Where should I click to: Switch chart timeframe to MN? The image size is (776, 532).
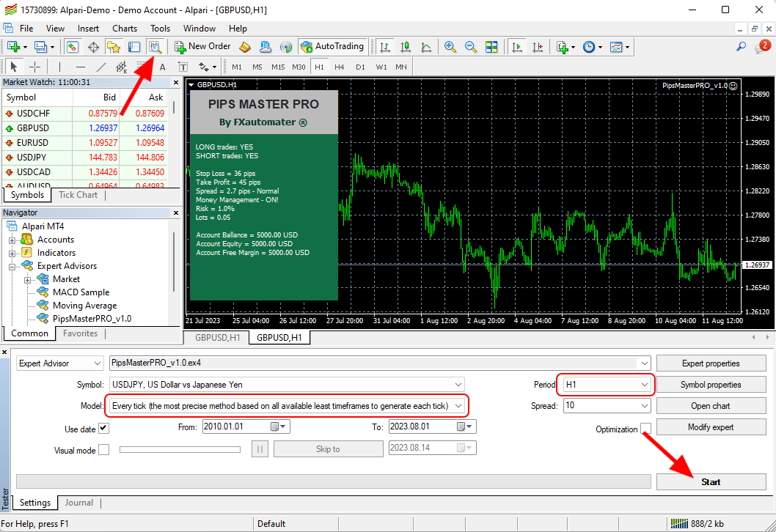pyautogui.click(x=401, y=67)
